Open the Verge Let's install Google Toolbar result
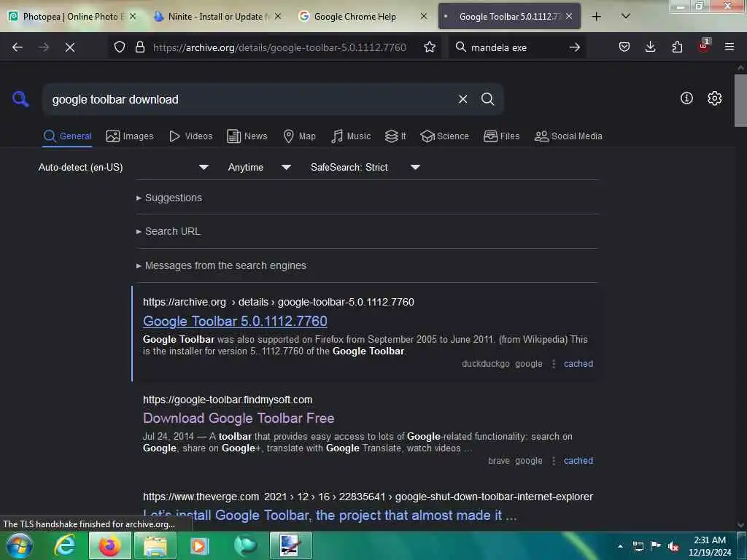The width and height of the screenshot is (747, 560). click(330, 516)
